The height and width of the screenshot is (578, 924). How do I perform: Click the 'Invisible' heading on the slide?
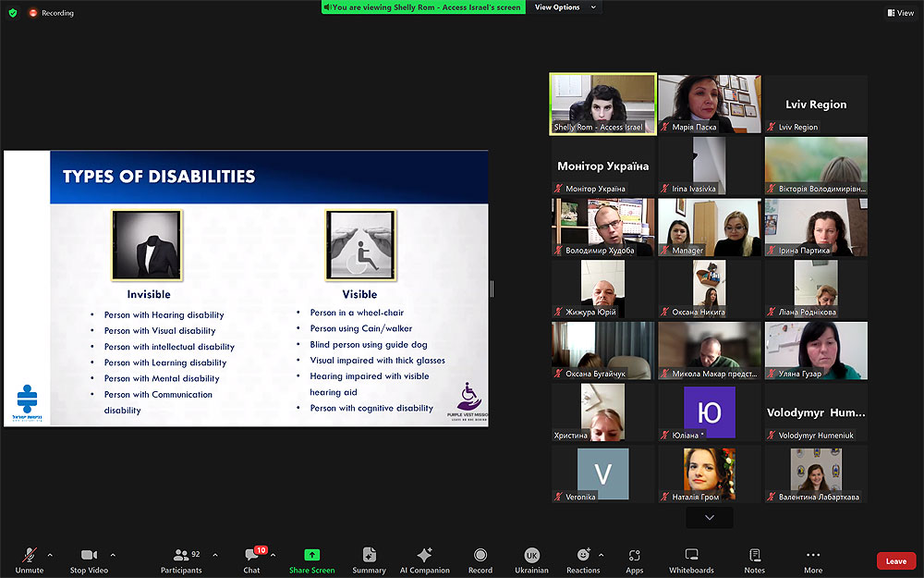[149, 294]
